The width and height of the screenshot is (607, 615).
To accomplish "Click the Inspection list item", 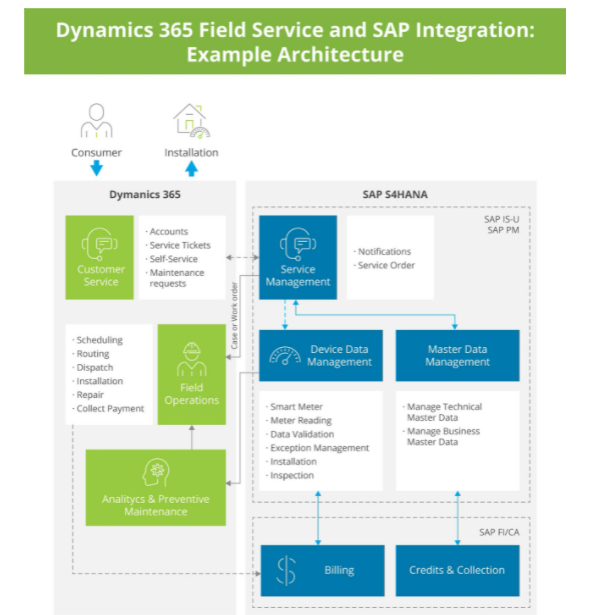I will (290, 475).
